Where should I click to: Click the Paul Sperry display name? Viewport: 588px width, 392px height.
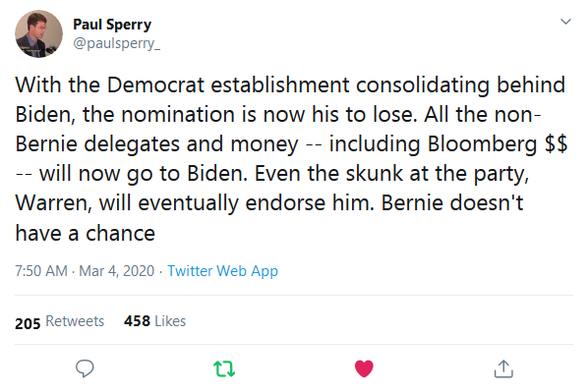pyautogui.click(x=112, y=25)
